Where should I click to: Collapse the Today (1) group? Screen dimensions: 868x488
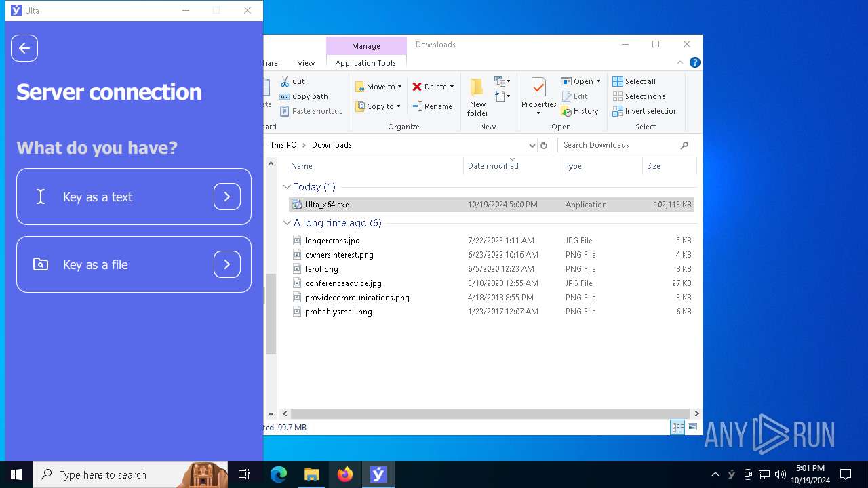tap(287, 187)
